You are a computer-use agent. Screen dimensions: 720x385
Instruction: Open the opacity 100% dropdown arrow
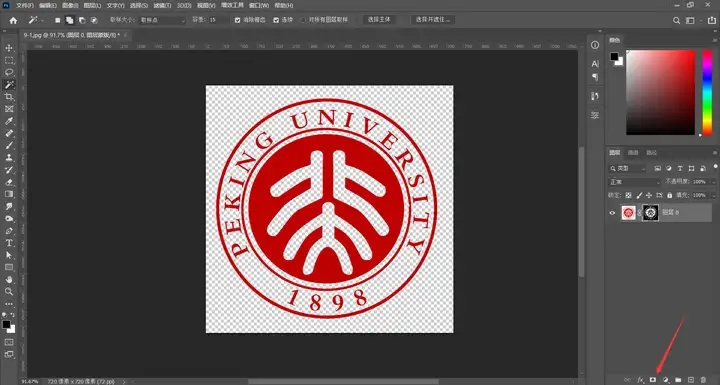713,182
